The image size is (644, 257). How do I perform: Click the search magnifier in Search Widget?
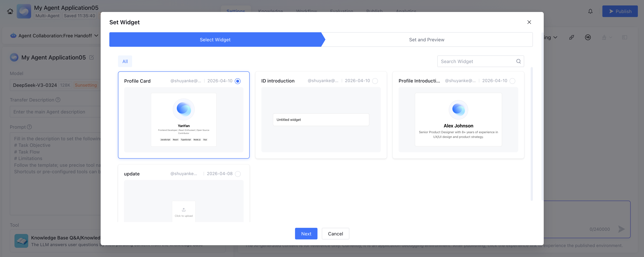(518, 61)
